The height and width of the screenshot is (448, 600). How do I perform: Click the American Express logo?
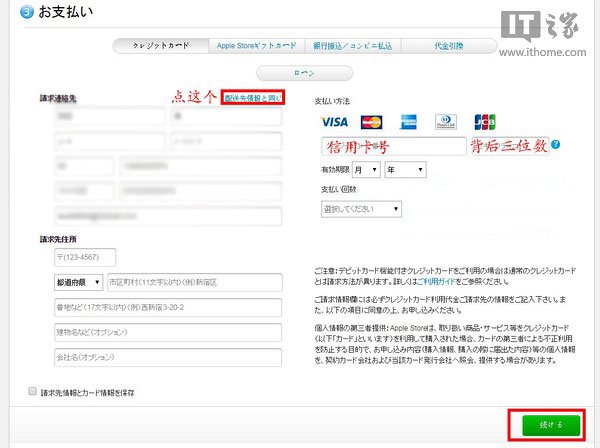point(408,122)
